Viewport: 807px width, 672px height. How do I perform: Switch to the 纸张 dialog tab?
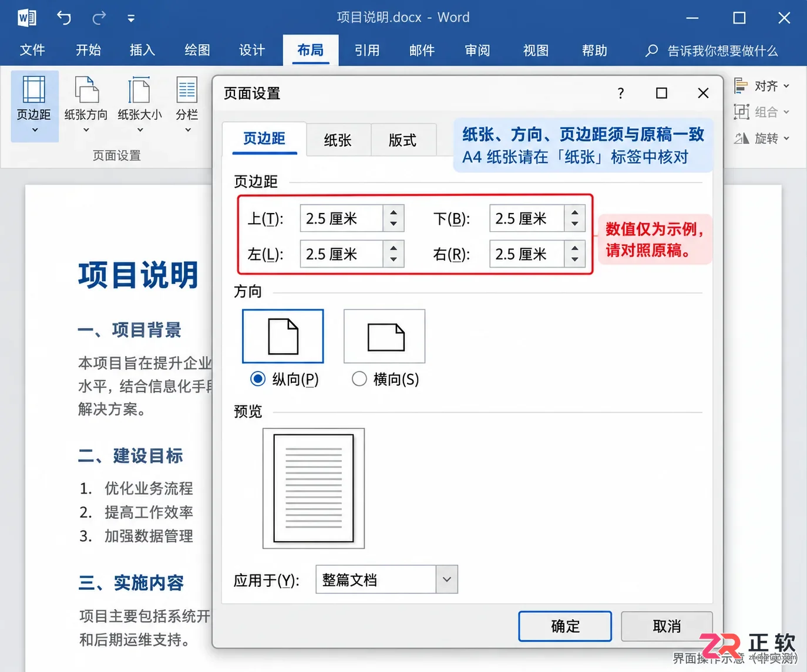[x=338, y=140]
